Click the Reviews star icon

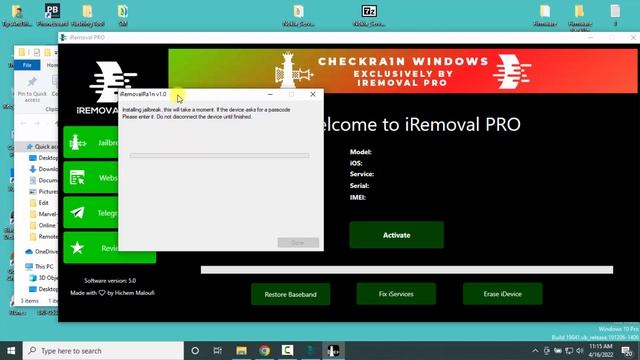tap(77, 248)
